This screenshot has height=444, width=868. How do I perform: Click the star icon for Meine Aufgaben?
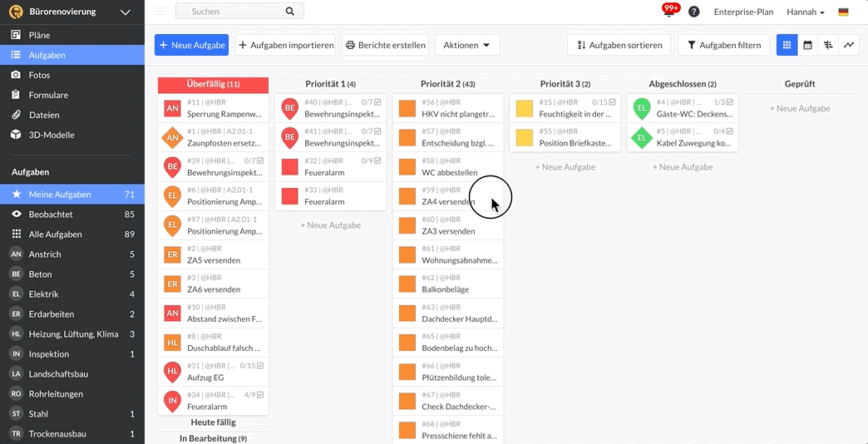(17, 195)
